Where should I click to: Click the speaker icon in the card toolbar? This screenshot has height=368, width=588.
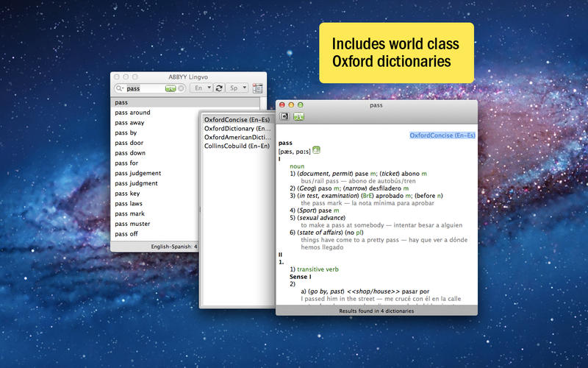[x=284, y=116]
